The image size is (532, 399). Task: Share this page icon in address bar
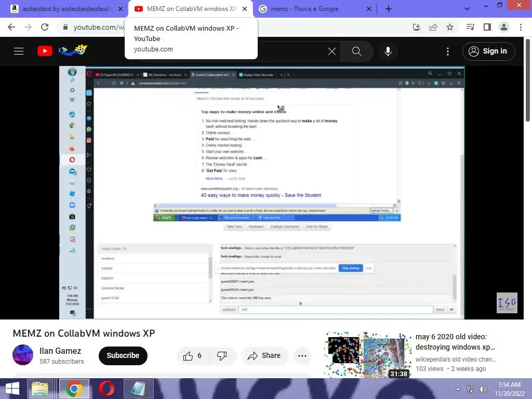433,27
